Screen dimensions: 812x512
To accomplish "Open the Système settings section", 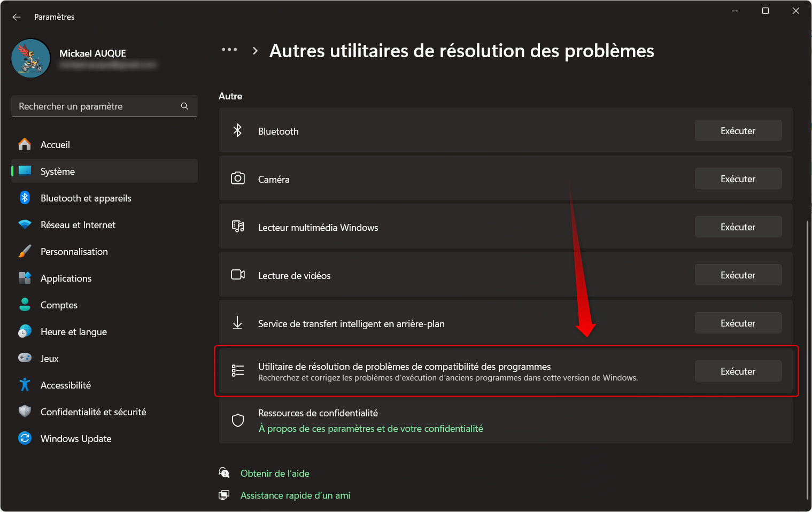I will [x=58, y=172].
